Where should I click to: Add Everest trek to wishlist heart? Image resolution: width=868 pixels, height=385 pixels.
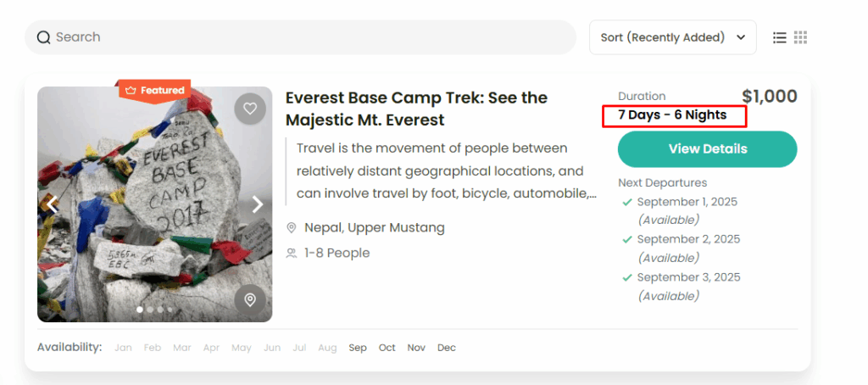[x=250, y=109]
